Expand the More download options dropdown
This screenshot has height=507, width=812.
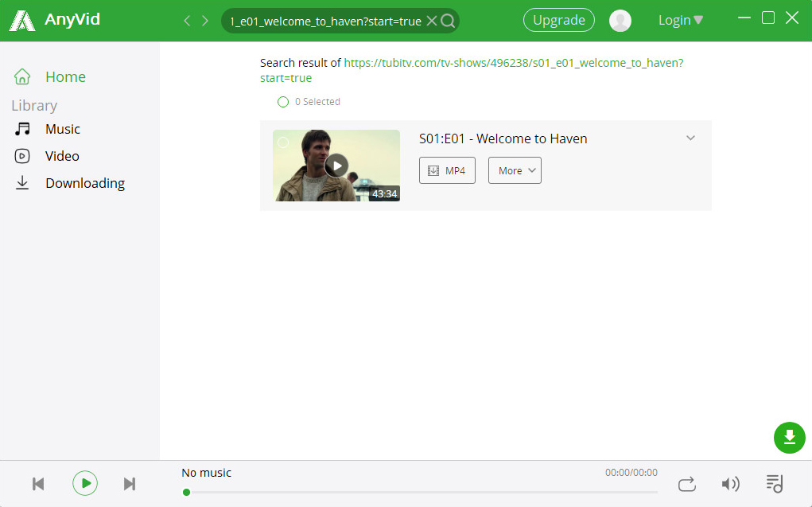coord(515,170)
